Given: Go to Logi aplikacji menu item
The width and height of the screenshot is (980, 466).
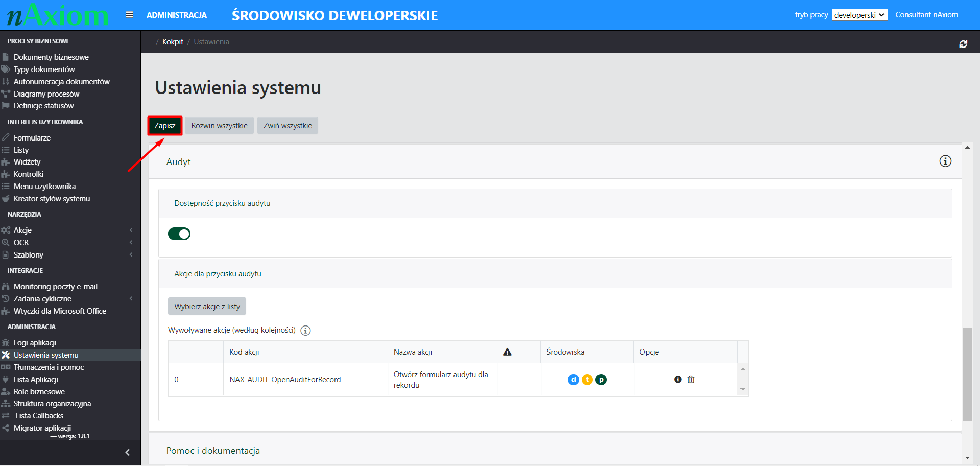Looking at the screenshot, I should (x=35, y=343).
